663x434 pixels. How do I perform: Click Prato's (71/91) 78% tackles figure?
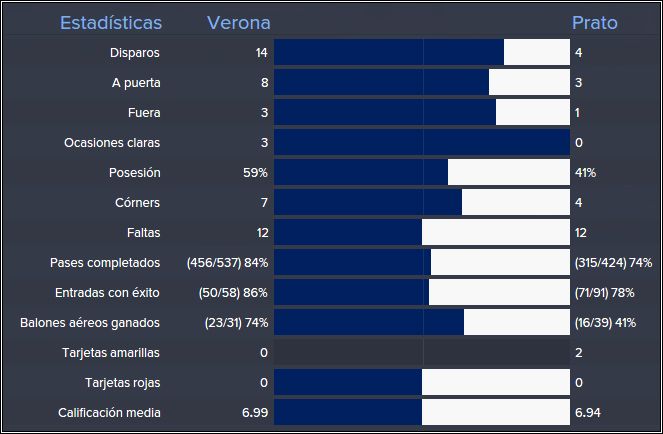point(604,293)
